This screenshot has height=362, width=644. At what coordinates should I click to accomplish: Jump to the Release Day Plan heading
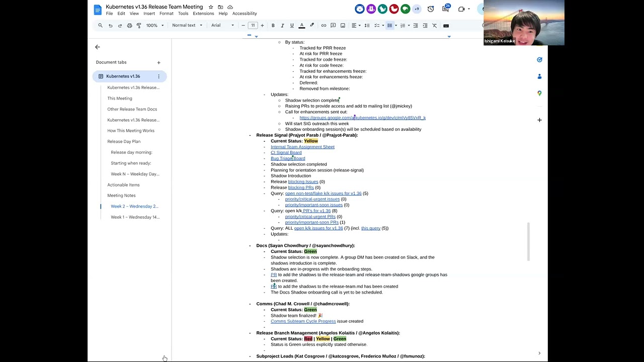124,142
